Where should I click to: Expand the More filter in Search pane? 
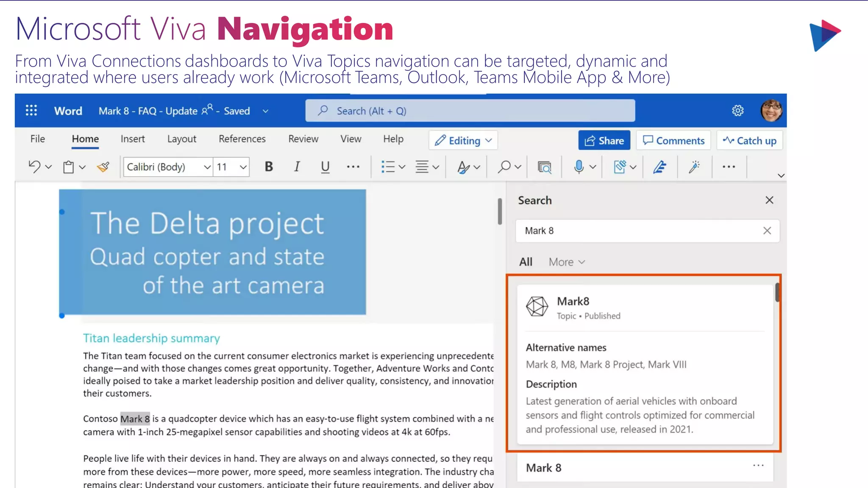tap(567, 262)
